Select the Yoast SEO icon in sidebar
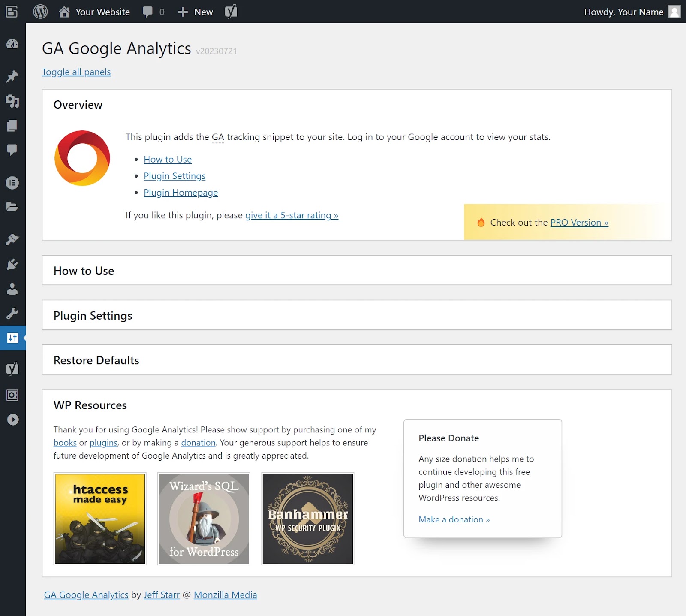Image resolution: width=686 pixels, height=616 pixels. coord(12,368)
